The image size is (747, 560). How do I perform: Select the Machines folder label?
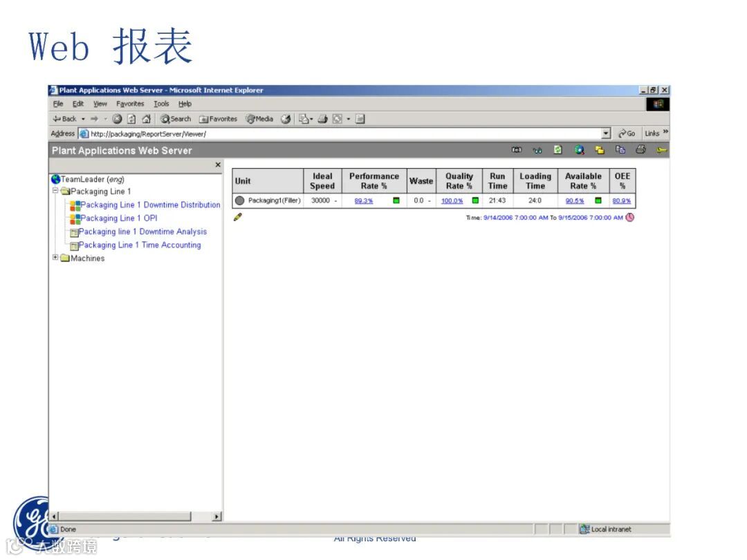click(x=88, y=258)
